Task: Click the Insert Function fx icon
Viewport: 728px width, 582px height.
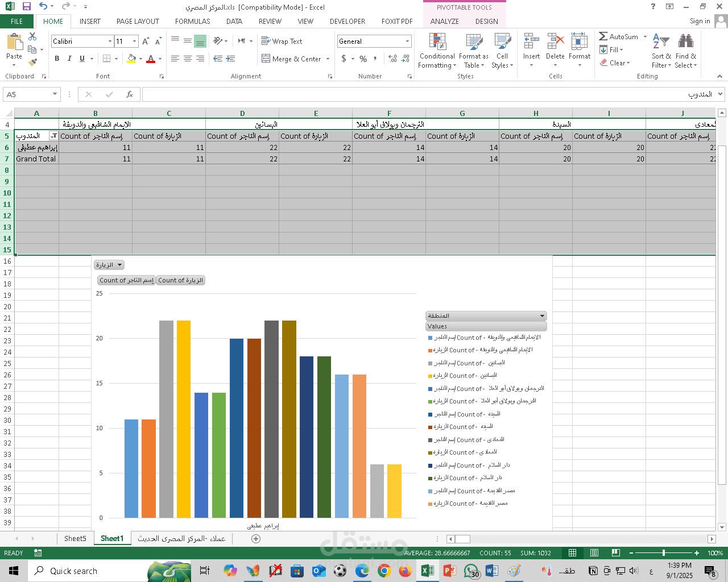Action: pyautogui.click(x=130, y=94)
